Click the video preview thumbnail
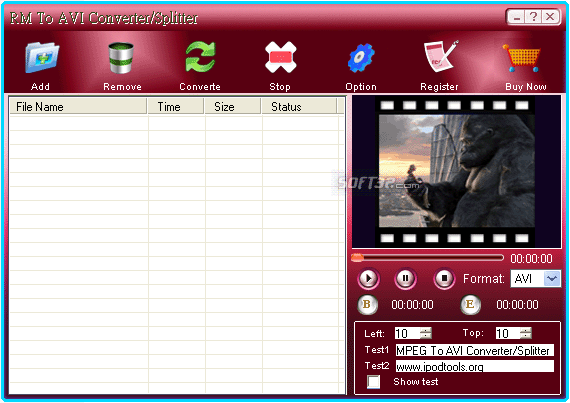Image resolution: width=570 pixels, height=403 pixels. pos(457,171)
